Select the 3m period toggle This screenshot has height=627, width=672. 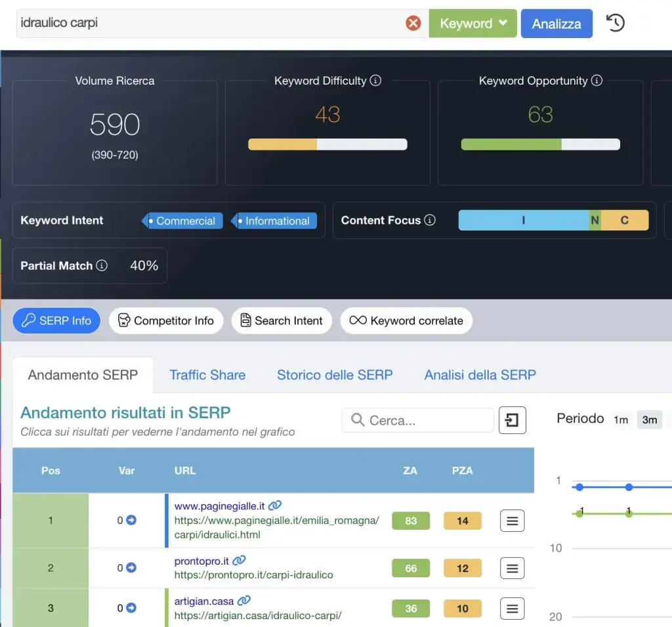click(x=650, y=420)
